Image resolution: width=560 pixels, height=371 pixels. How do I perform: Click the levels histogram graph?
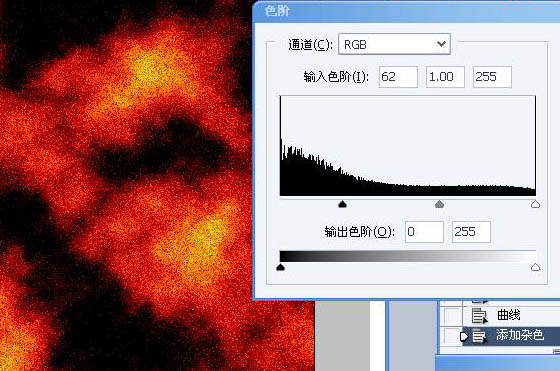[408, 146]
